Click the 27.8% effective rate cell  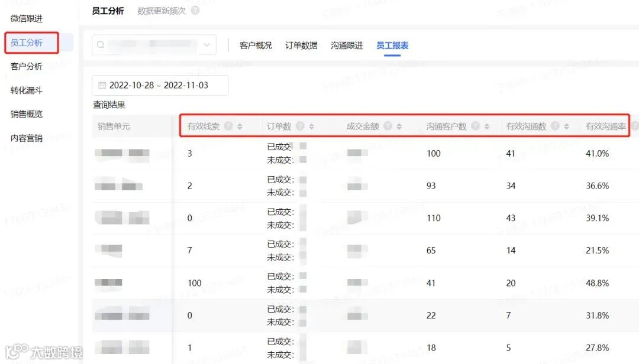(597, 347)
